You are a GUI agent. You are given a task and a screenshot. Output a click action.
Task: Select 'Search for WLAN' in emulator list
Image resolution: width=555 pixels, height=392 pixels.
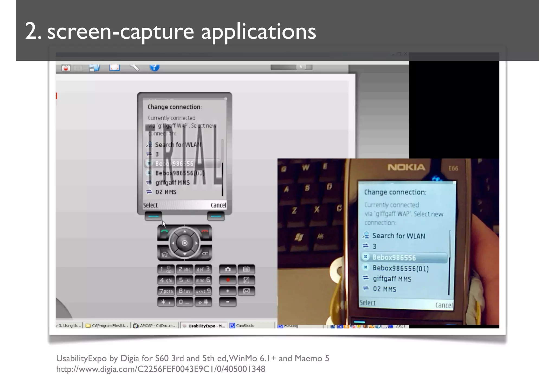[x=183, y=145]
